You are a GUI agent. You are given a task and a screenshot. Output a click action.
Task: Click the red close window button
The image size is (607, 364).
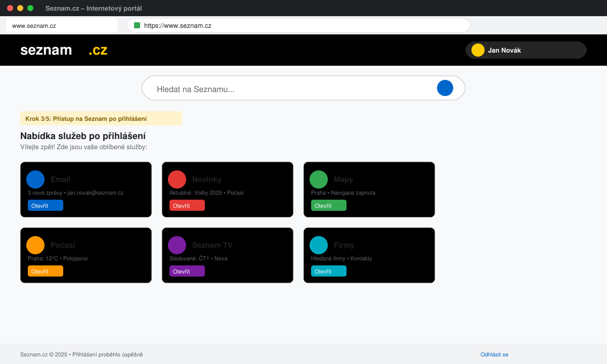tap(10, 8)
